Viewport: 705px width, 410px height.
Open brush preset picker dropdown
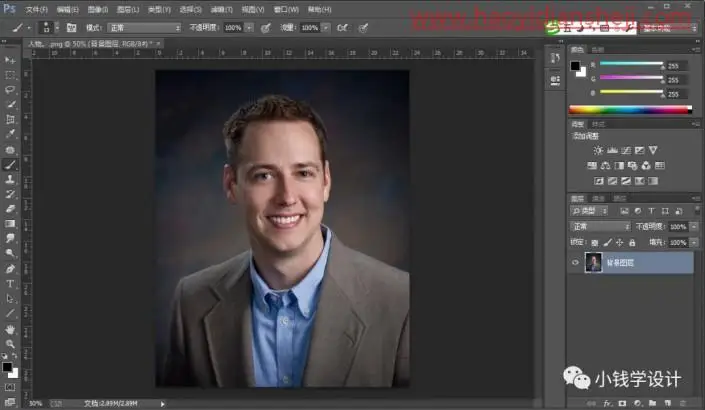57,27
